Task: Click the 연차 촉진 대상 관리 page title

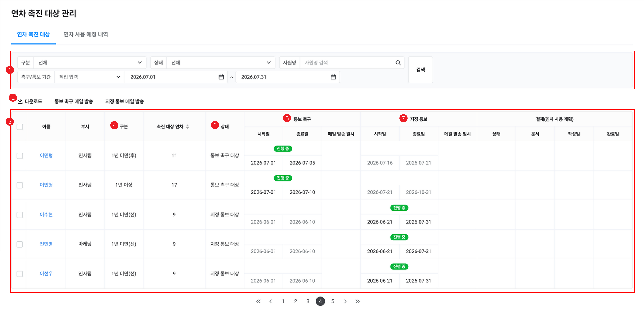Action: click(x=44, y=14)
